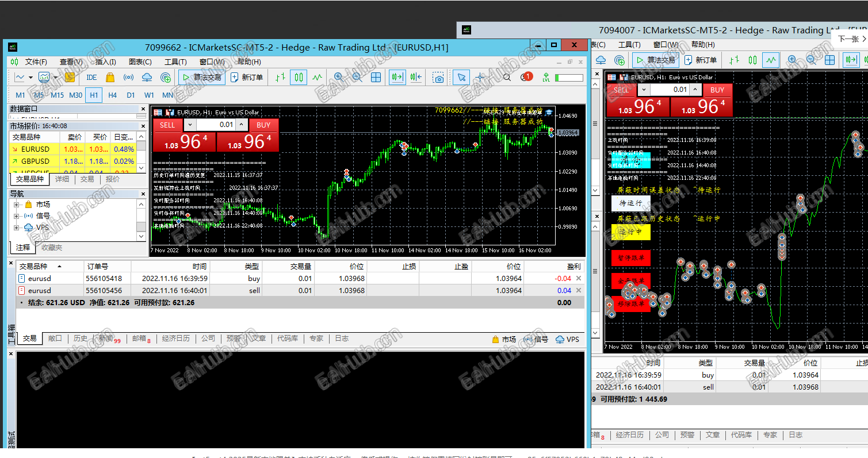The width and height of the screenshot is (868, 458).
Task: Open the 插入(I) menu in the left window
Action: click(105, 62)
